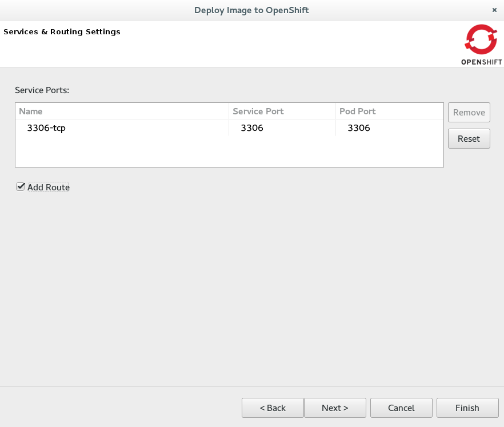
Task: Click the Services & Routing Settings heading
Action: pos(62,32)
